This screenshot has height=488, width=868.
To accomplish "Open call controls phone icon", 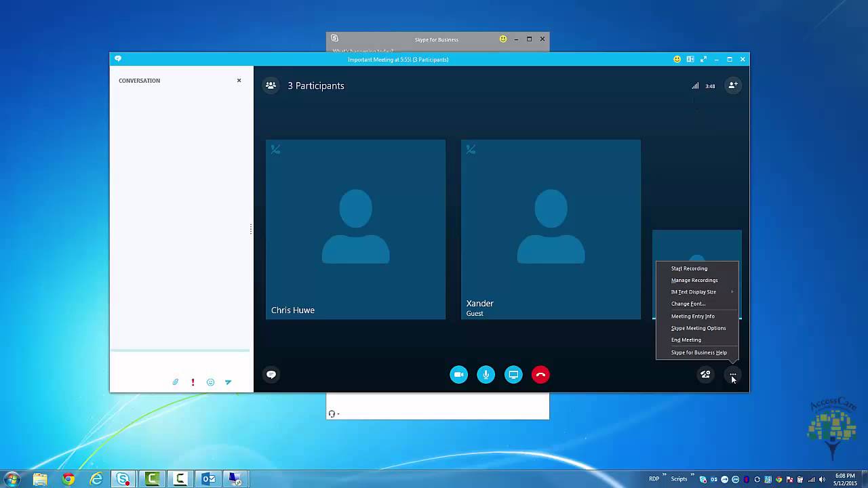I will click(705, 375).
